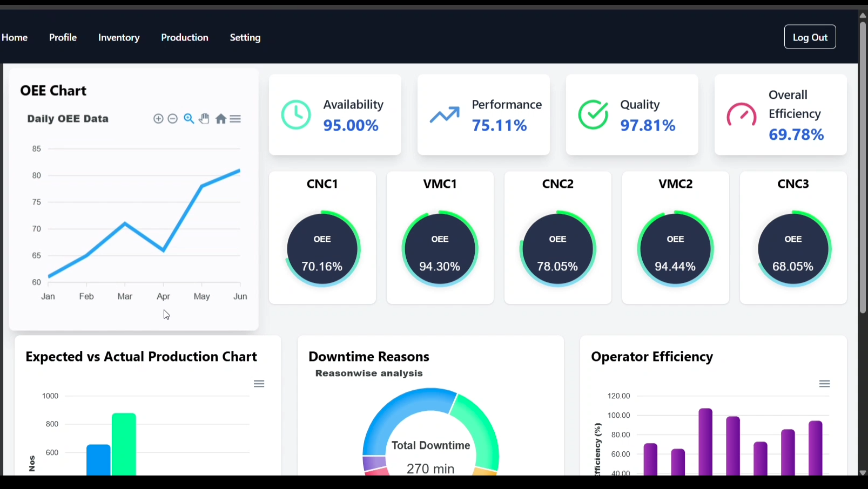Select the zoom-in tool on OEE chart

point(159,119)
